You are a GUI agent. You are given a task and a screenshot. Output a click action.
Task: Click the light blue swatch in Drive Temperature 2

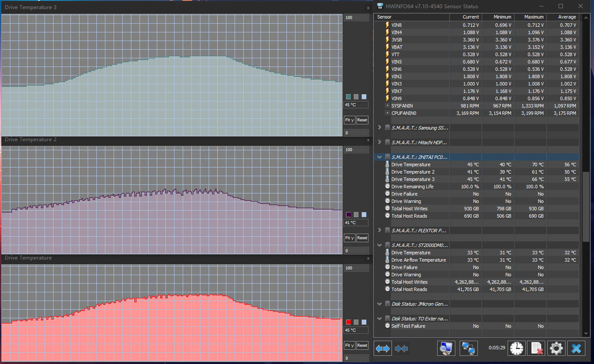[364, 214]
